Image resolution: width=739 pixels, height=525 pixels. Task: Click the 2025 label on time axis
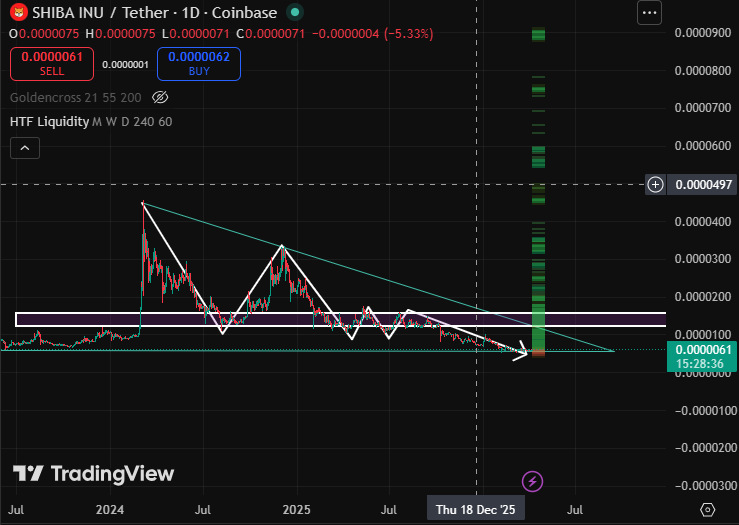click(x=296, y=510)
